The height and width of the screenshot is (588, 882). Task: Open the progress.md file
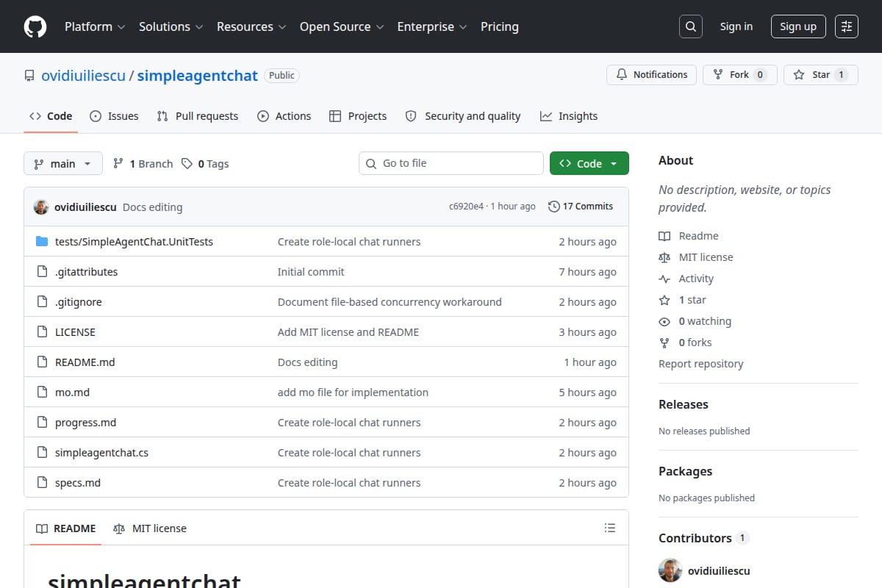85,423
